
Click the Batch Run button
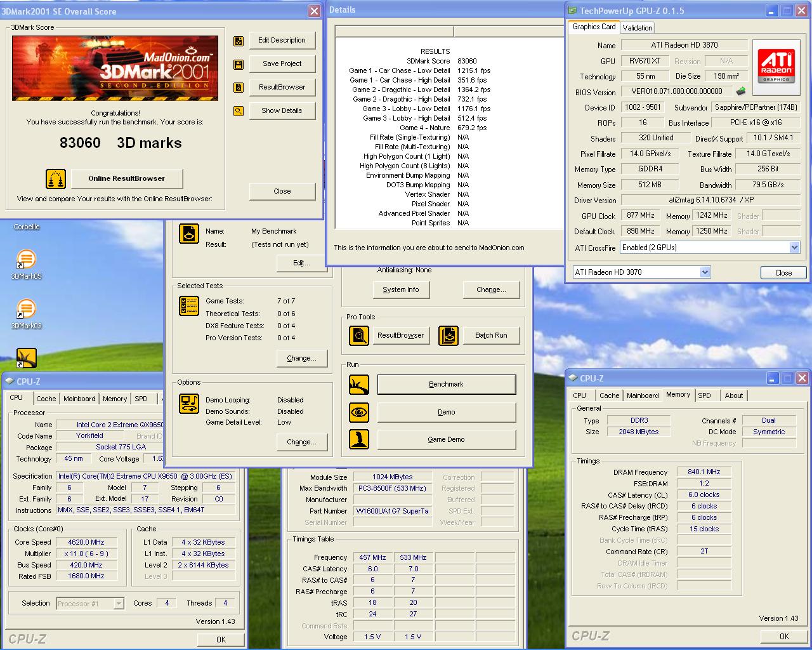[492, 335]
